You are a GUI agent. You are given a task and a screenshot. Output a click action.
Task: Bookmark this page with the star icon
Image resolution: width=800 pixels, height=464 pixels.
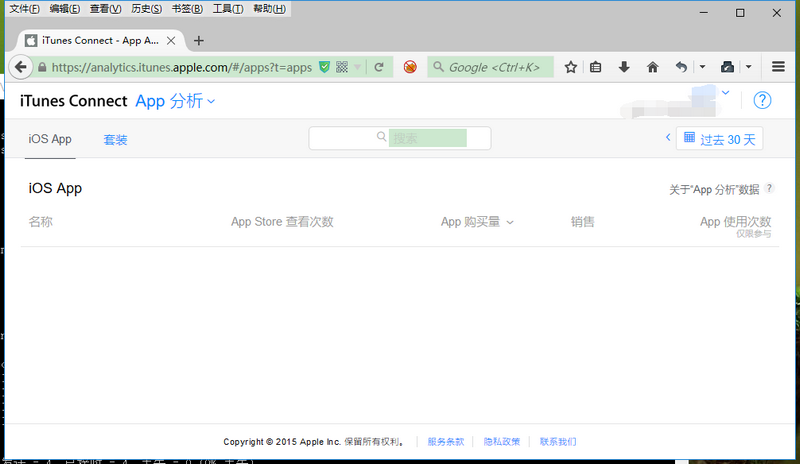pyautogui.click(x=570, y=67)
